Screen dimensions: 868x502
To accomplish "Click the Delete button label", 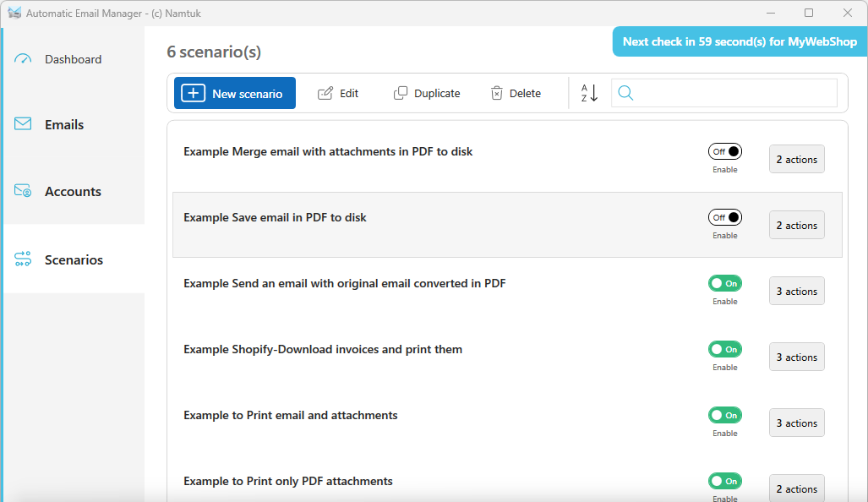I will (x=525, y=94).
